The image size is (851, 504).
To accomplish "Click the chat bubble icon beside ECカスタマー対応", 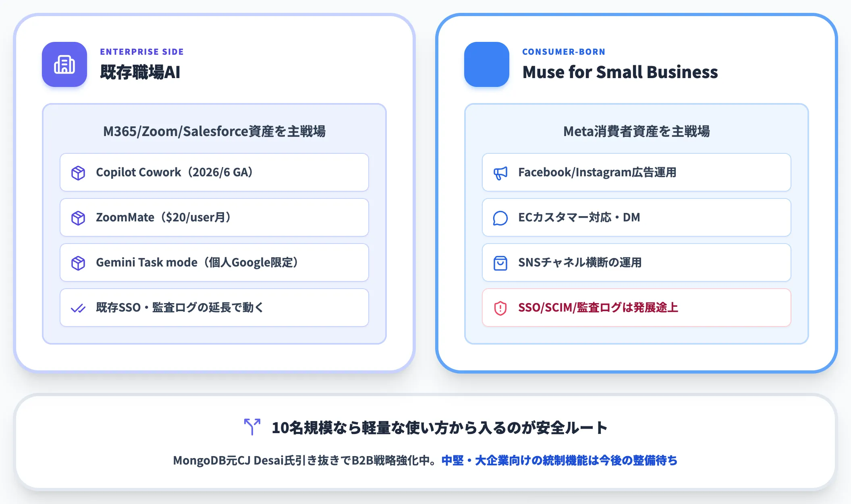I will tap(500, 218).
